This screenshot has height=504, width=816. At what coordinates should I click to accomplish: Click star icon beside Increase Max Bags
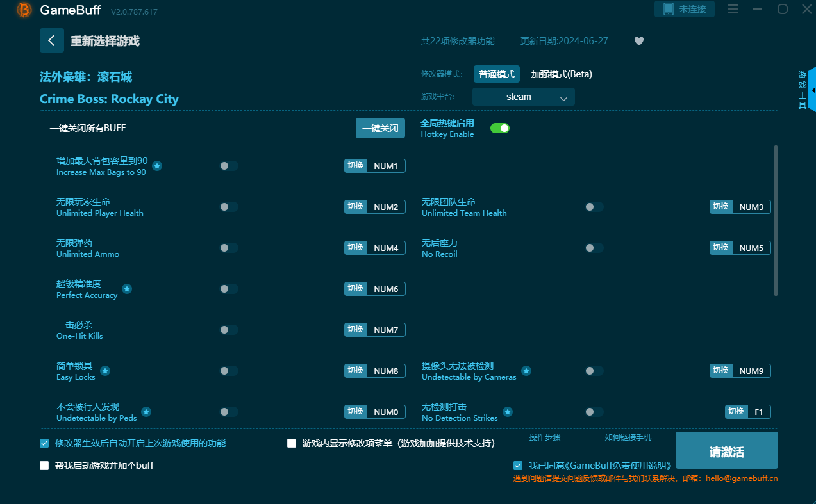[157, 166]
